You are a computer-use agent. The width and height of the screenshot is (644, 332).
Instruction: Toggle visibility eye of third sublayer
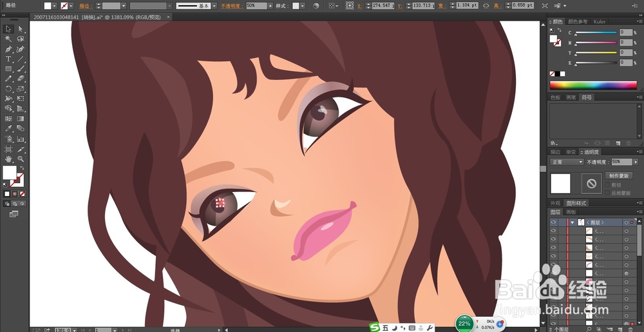pos(553,248)
